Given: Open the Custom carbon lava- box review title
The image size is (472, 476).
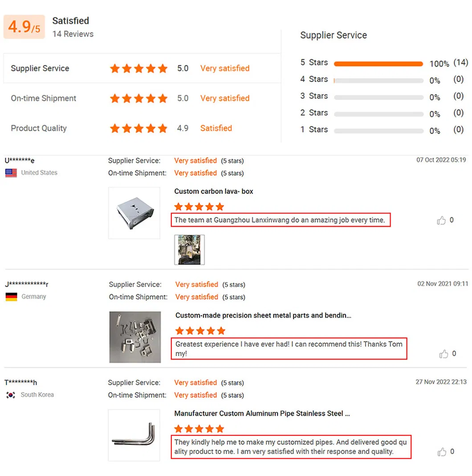Looking at the screenshot, I should pos(213,191).
